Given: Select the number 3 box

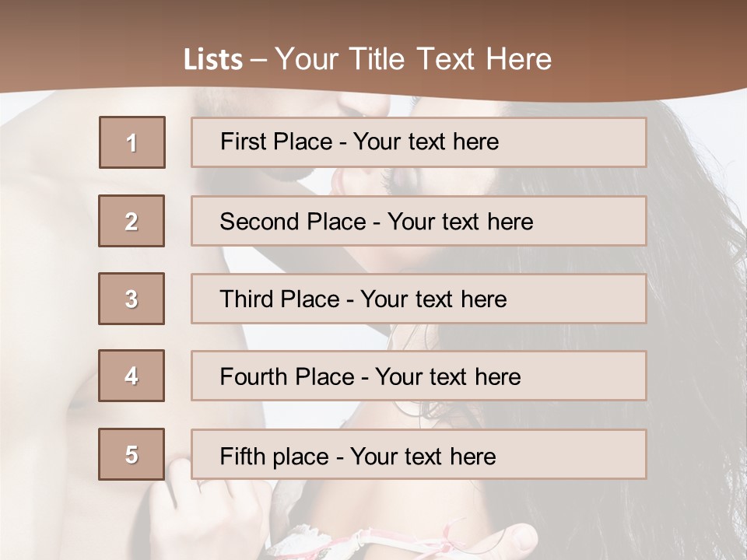Looking at the screenshot, I should point(132,299).
